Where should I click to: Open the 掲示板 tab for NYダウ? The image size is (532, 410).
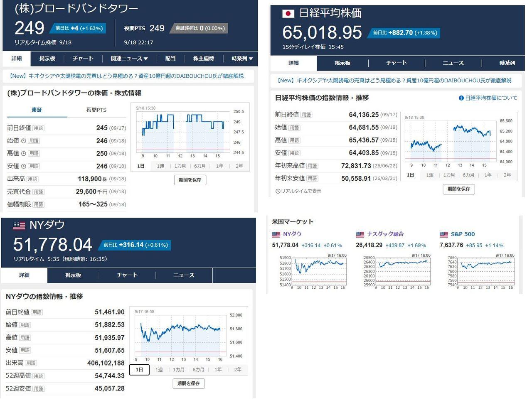[73, 275]
